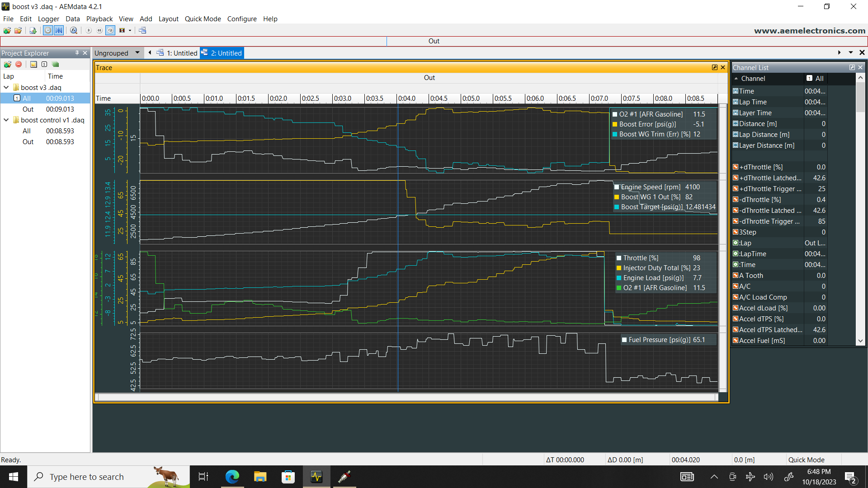Toggle the cursor sync mirror icon

(x=59, y=30)
